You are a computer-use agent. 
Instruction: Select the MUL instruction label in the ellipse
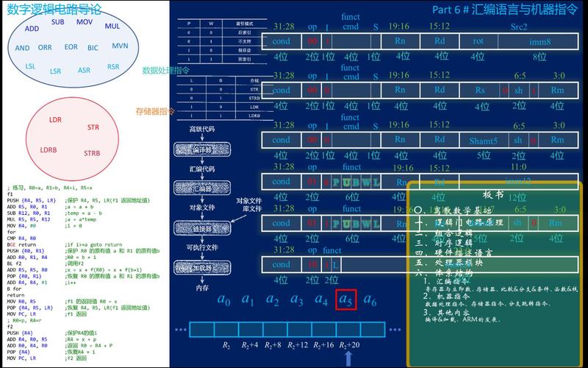(112, 26)
